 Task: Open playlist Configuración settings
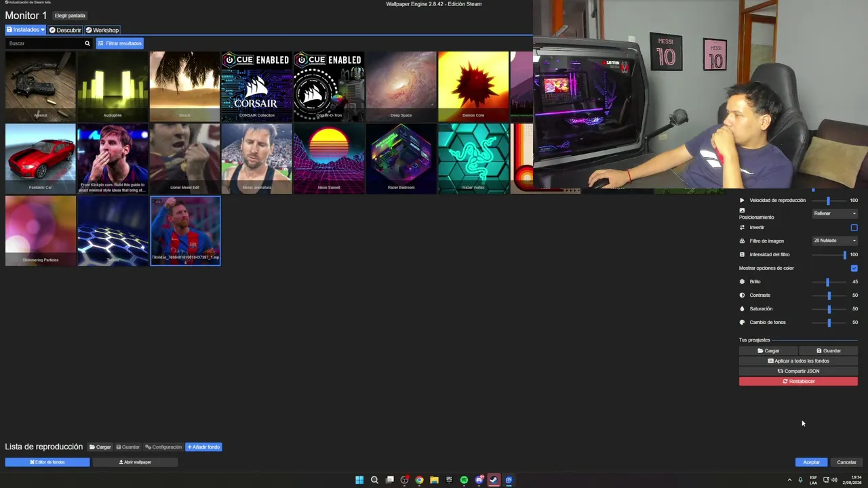coord(163,447)
